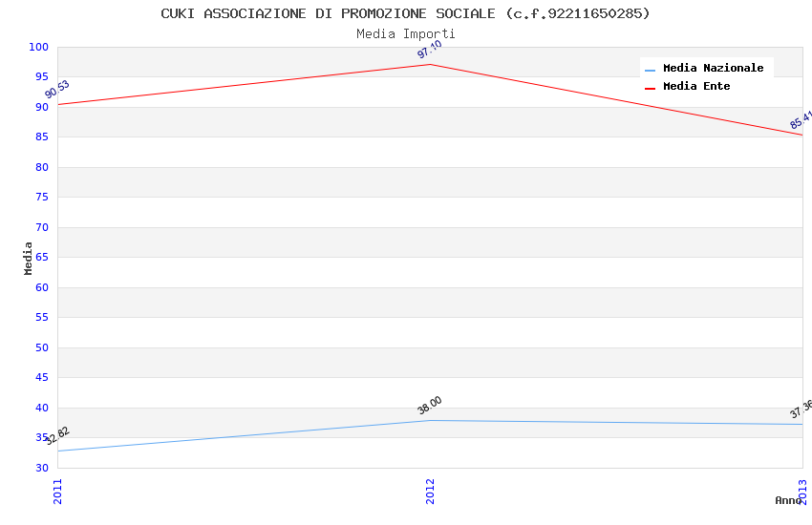Click the 30 y-axis tick label

pos(41,468)
